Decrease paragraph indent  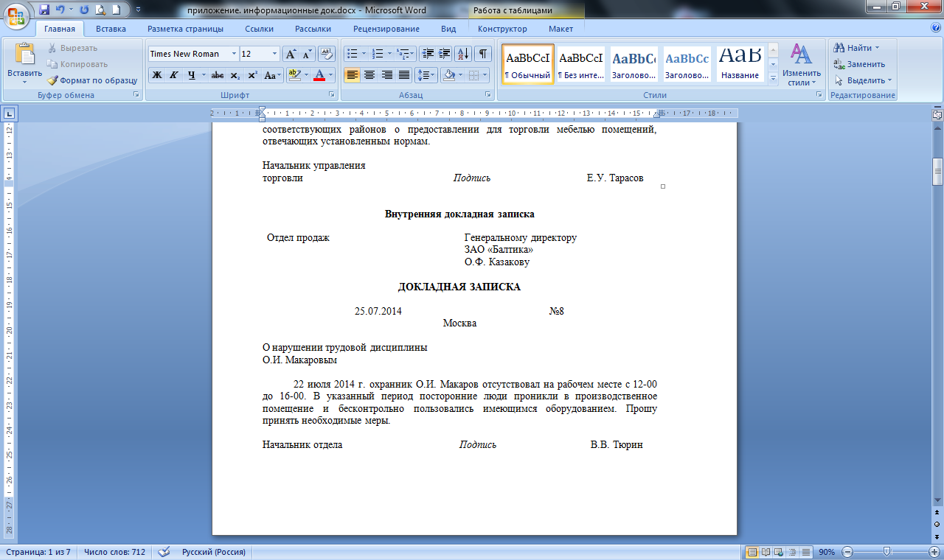coord(428,54)
